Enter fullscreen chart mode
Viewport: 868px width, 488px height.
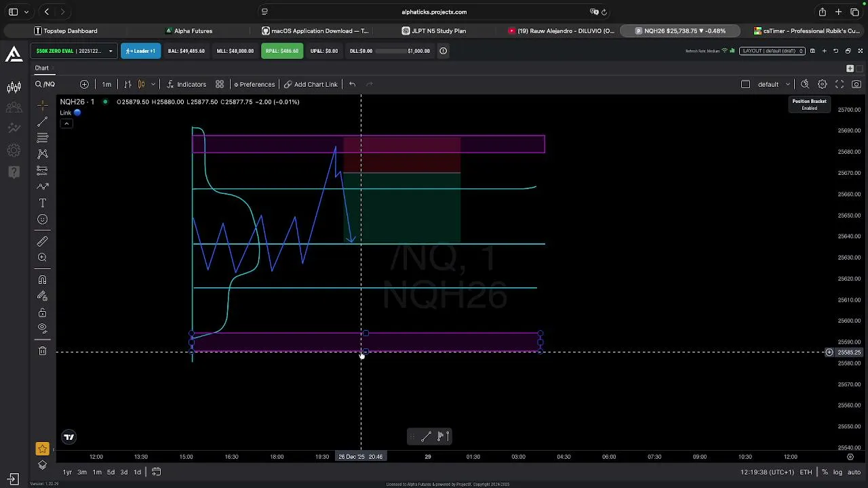pos(840,84)
